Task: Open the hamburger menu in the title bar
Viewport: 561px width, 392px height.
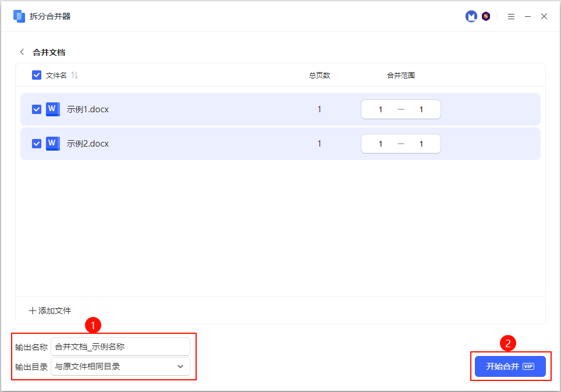Action: tap(511, 17)
